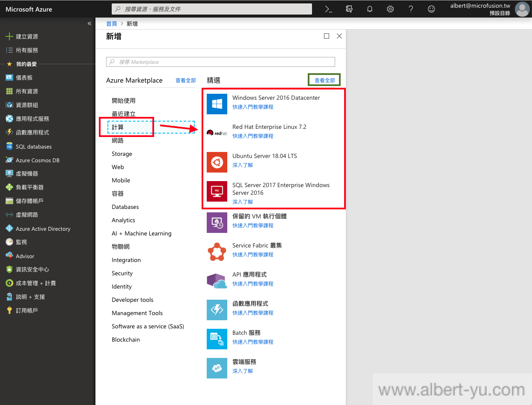Open settings gear in top bar
This screenshot has height=405, width=532.
click(x=390, y=9)
